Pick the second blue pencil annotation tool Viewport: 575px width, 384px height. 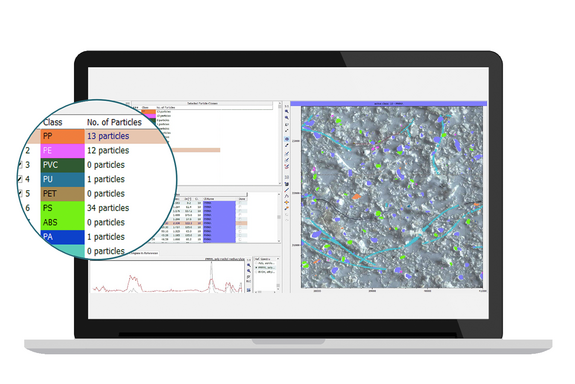(x=287, y=159)
